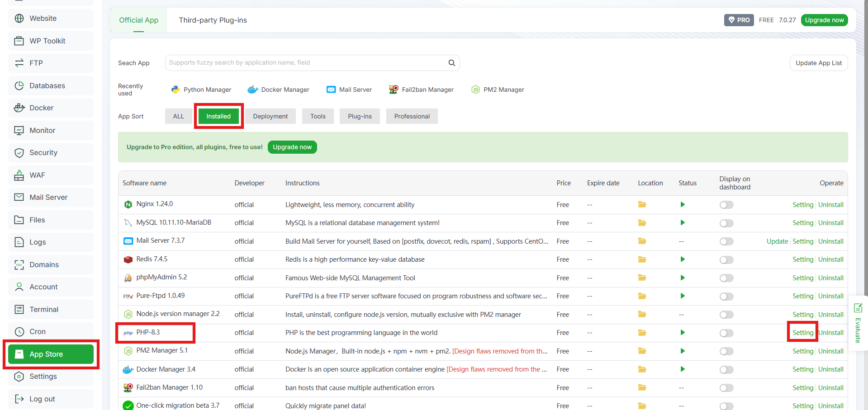
Task: Open WP Toolkit in the sidebar
Action: click(x=51, y=41)
